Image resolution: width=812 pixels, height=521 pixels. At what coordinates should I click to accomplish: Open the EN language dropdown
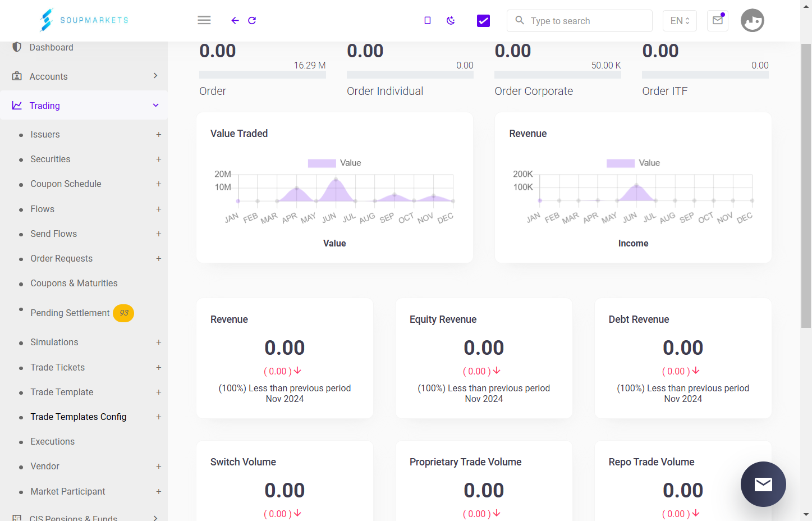[x=680, y=21]
